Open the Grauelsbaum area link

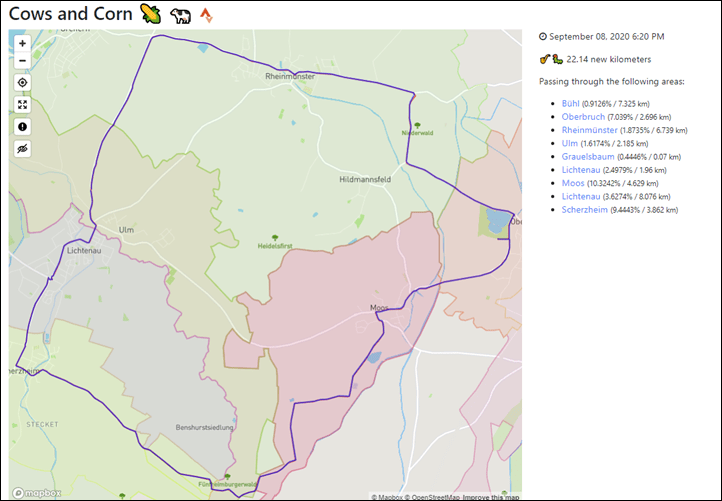(588, 157)
